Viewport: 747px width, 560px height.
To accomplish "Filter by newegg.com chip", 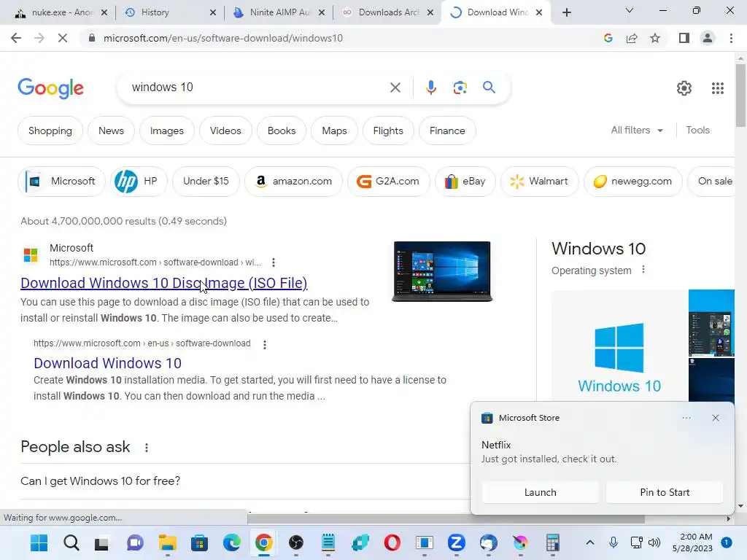I will tap(632, 182).
